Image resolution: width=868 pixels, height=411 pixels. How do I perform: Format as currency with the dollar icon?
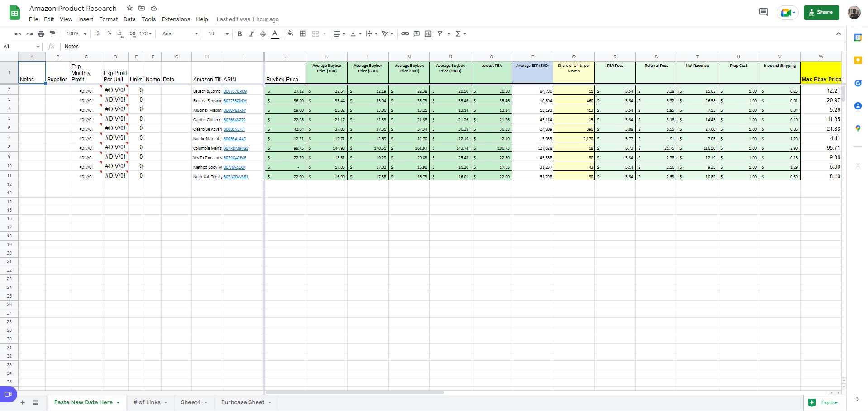click(x=98, y=33)
